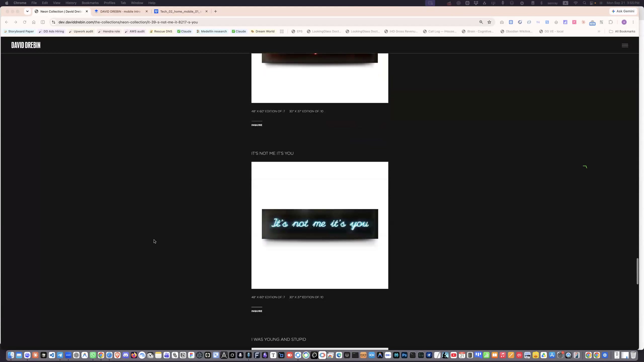Viewport: 644px width, 362px height.
Task: Close the Neon Collection tab
Action: click(87, 11)
